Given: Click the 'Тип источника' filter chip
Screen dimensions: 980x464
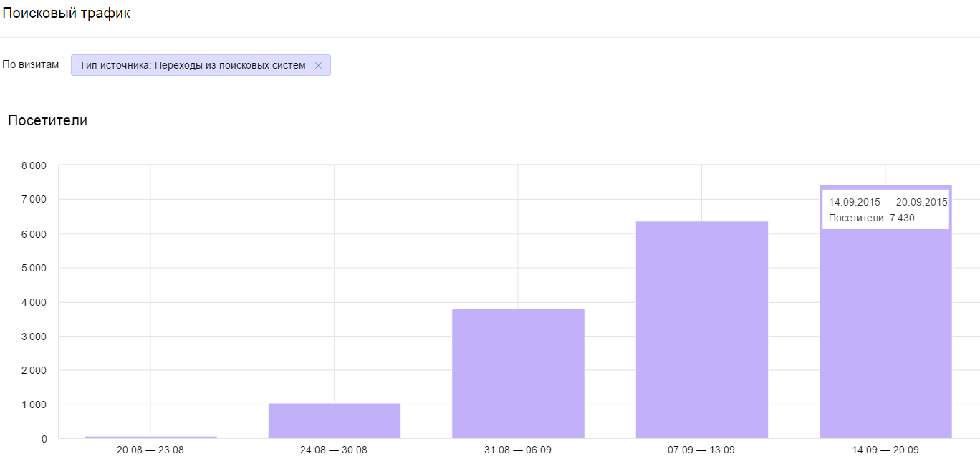Looking at the screenshot, I should click(x=192, y=66).
